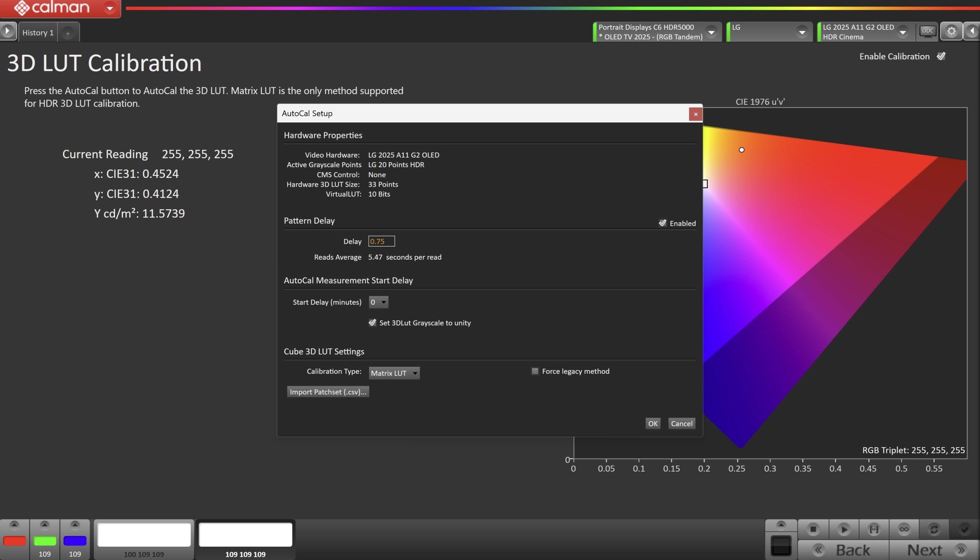Viewport: 980px width, 560px height.
Task: Click the white point marker on CIE chart
Action: pyautogui.click(x=742, y=150)
